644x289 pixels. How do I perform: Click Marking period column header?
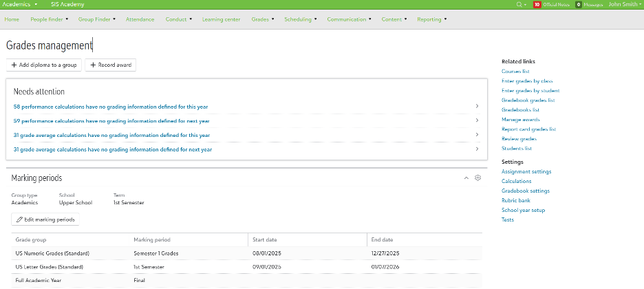coord(189,239)
